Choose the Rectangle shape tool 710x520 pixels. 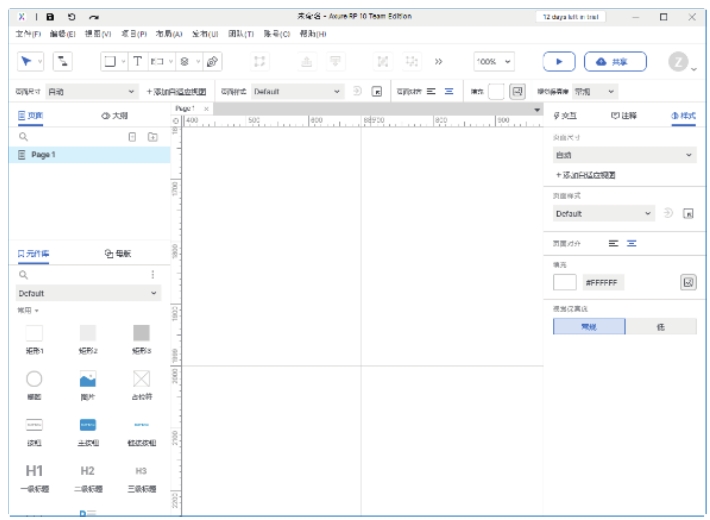point(109,62)
